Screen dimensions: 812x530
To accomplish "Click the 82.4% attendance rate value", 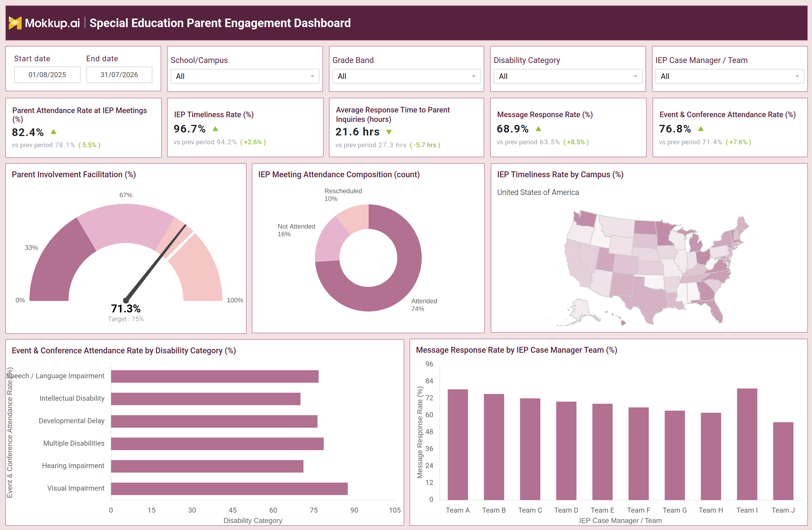I will click(x=28, y=132).
